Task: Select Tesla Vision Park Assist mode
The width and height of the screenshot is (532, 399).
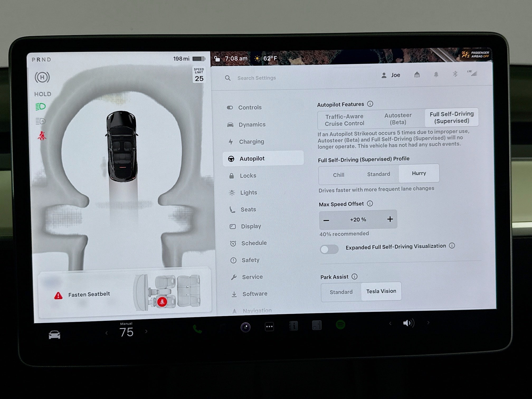Action: click(381, 291)
